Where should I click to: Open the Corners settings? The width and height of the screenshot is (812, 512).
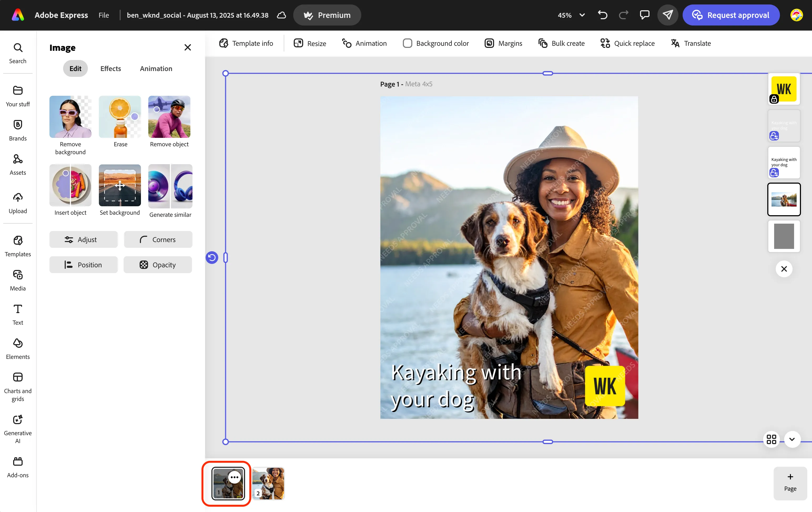click(158, 239)
